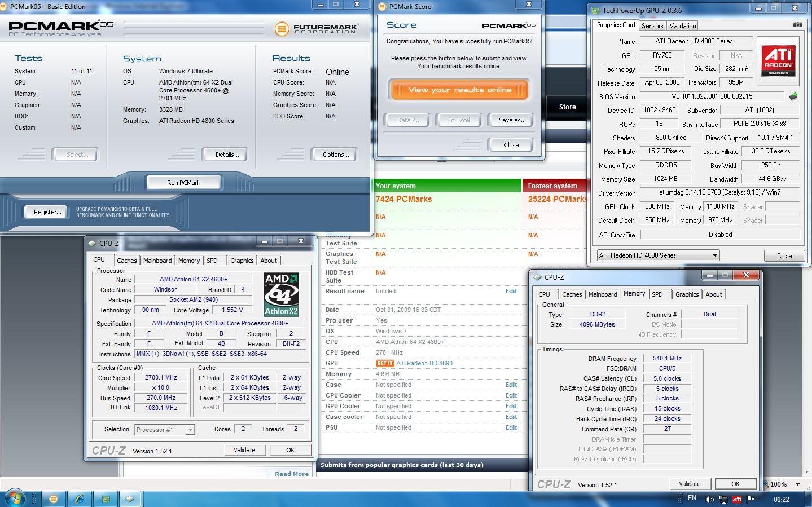Open the Mainboard tab in left CPU-Z window
The width and height of the screenshot is (812, 507).
pyautogui.click(x=157, y=261)
